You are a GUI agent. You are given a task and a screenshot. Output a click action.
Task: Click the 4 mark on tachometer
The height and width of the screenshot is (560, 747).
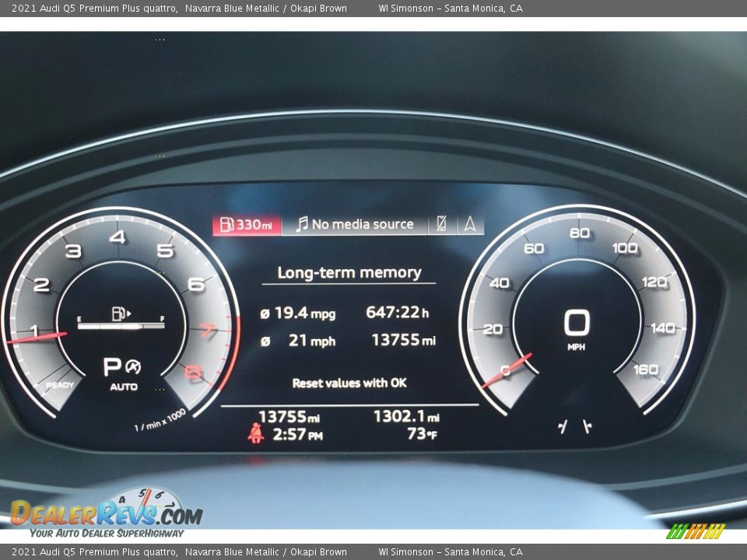[117, 236]
